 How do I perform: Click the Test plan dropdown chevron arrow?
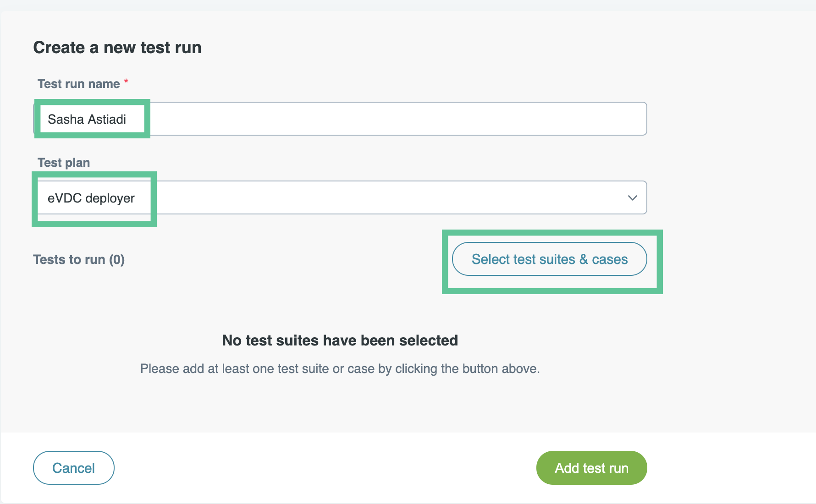coord(632,198)
